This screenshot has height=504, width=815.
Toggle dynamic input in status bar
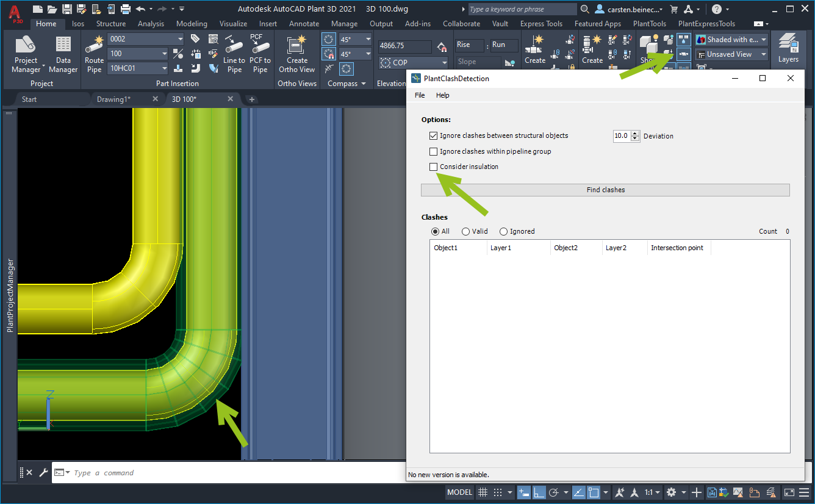(x=523, y=492)
